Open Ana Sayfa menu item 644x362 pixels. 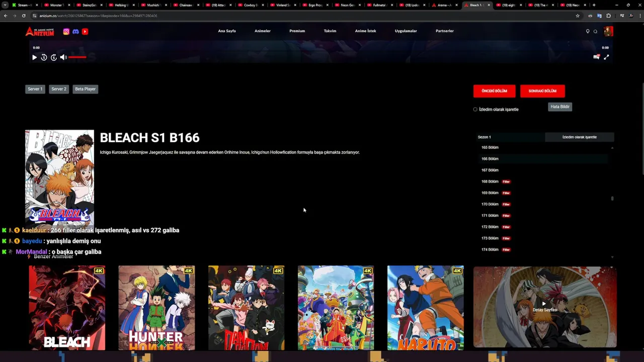(x=227, y=31)
